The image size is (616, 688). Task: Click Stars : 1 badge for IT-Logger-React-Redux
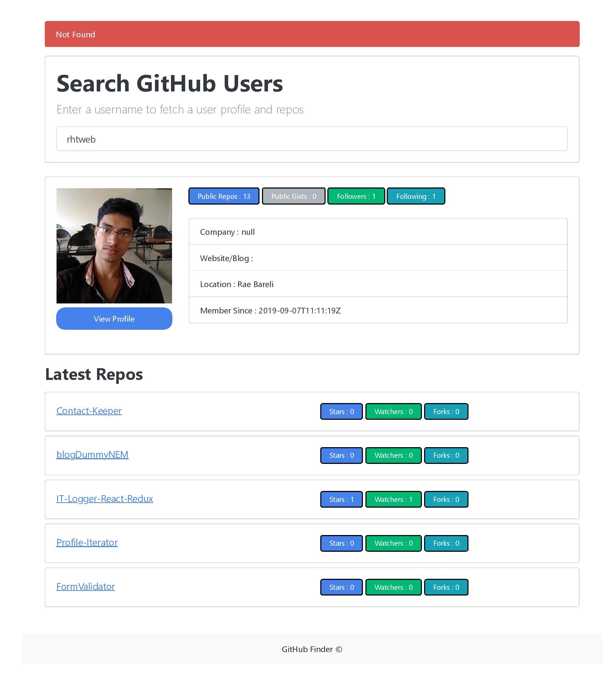coord(342,499)
